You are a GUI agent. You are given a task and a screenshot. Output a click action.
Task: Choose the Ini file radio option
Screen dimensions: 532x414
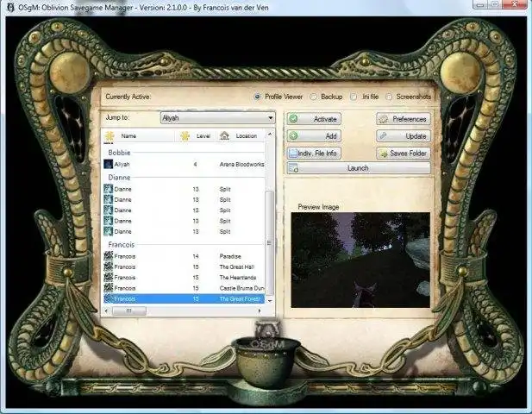coord(354,97)
